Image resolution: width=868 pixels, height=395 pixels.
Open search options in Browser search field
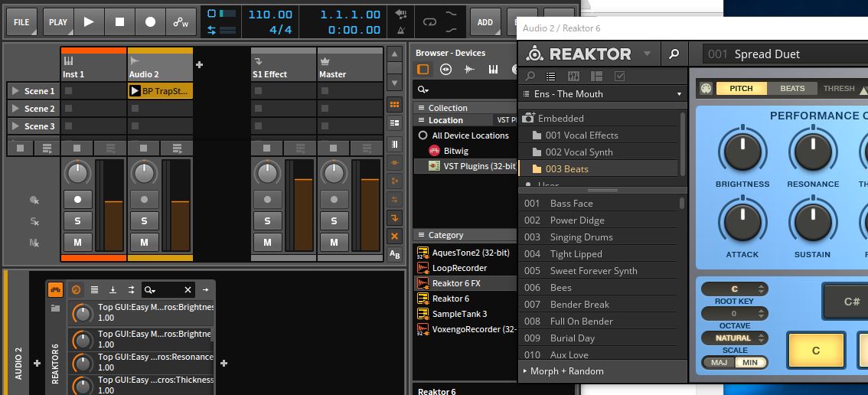[x=423, y=90]
